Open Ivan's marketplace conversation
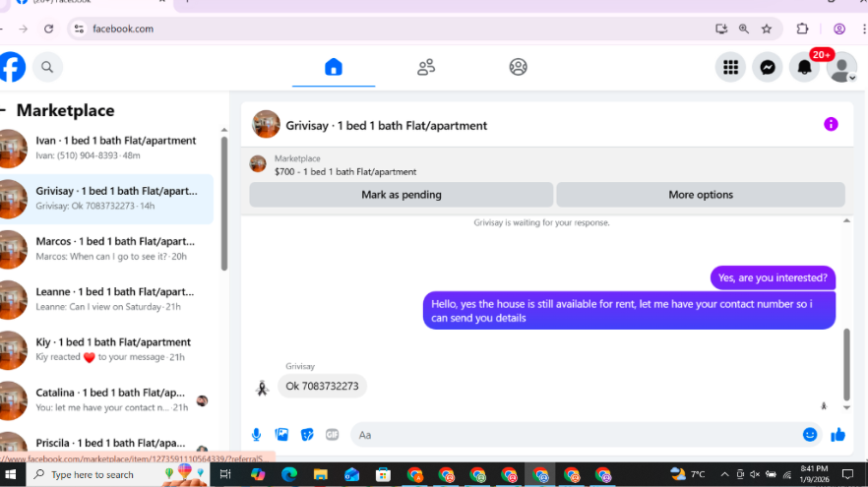 tap(106, 148)
